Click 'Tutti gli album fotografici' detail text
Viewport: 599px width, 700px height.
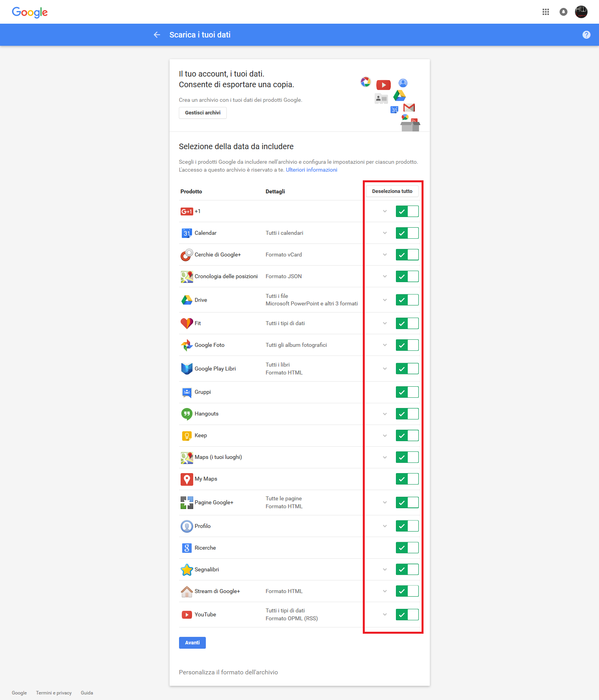click(296, 345)
